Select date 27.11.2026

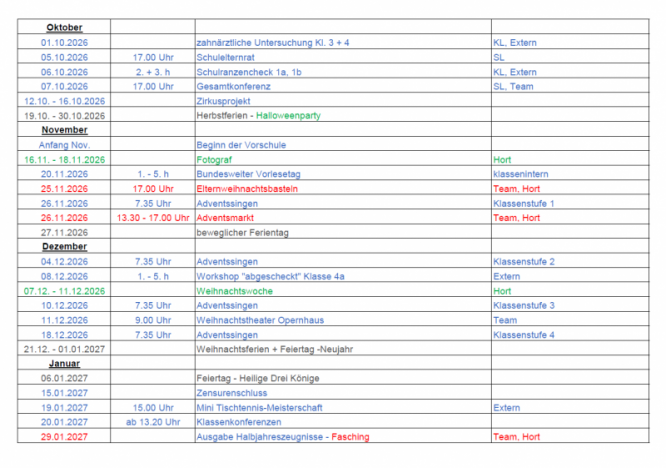(x=64, y=233)
